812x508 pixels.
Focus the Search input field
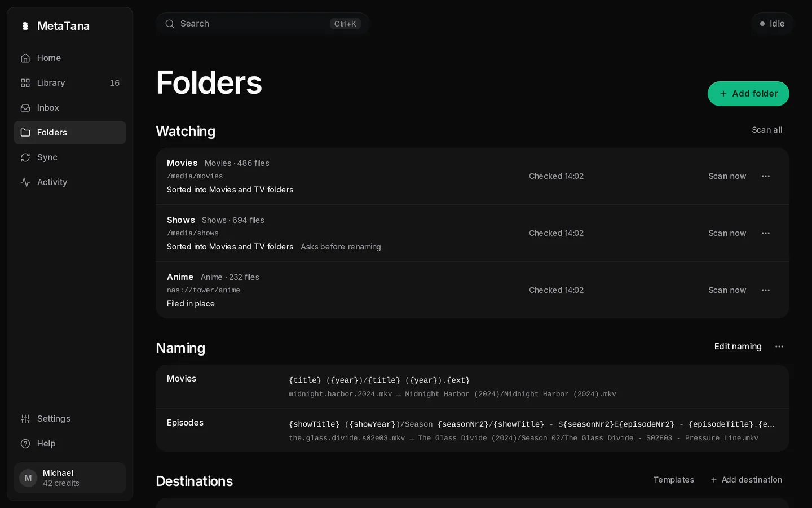tap(262, 24)
